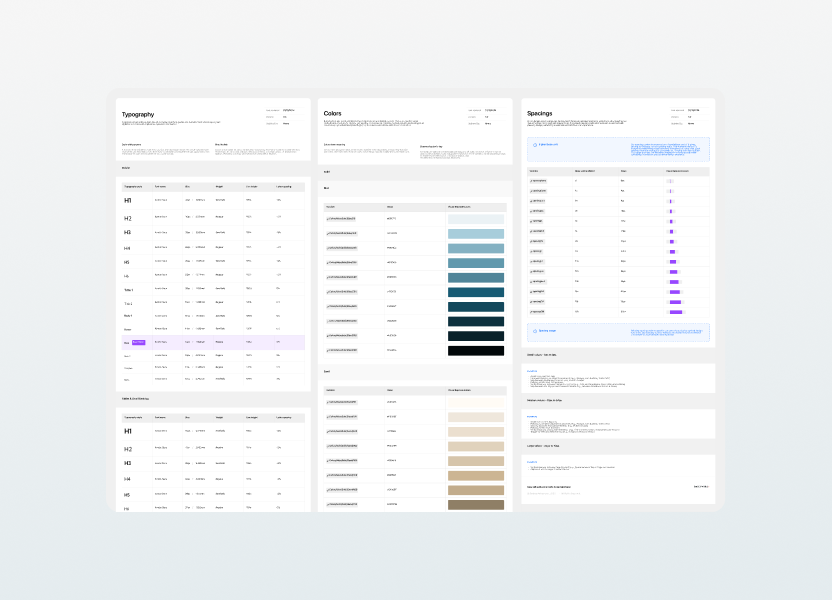Image resolution: width=832 pixels, height=600 pixels.
Task: Click the palest blue swatch in the first Colors table
Action: coord(476,219)
